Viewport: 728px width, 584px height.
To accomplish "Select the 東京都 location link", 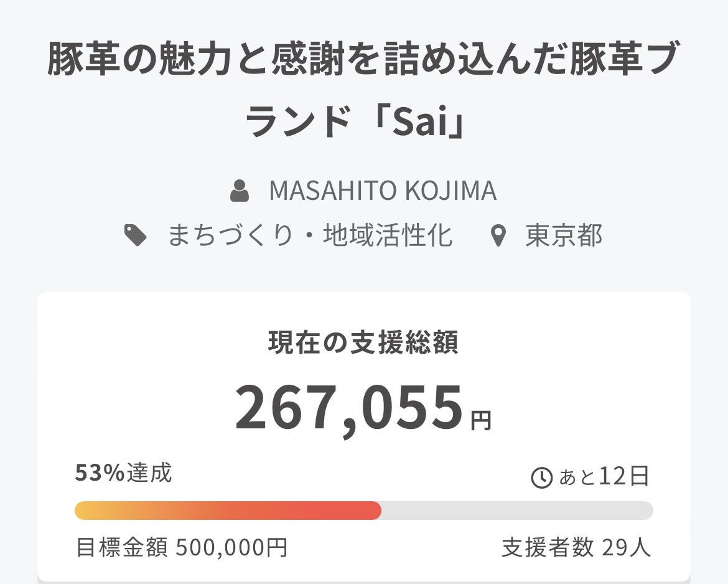I will pos(564,236).
